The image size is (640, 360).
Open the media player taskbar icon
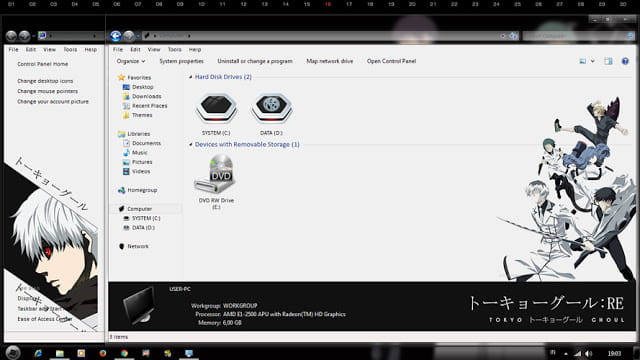(x=81, y=353)
